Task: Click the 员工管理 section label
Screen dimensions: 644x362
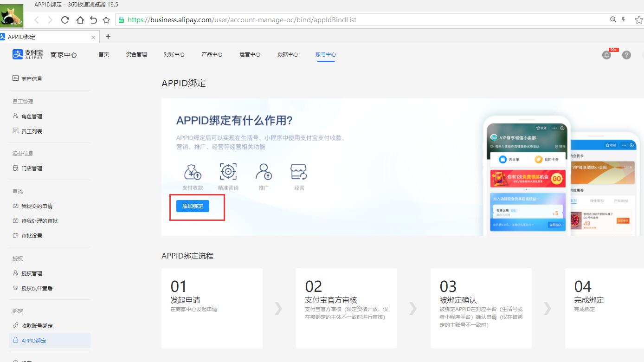Action: (x=23, y=102)
